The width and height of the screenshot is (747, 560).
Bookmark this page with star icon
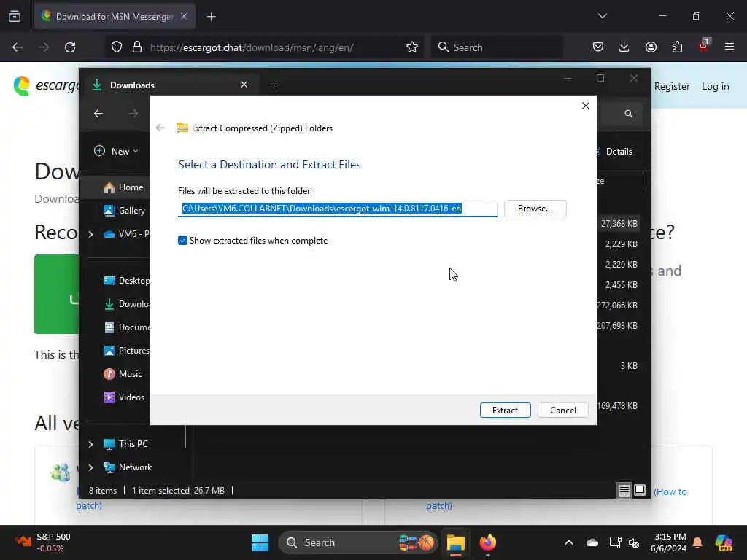(x=412, y=47)
